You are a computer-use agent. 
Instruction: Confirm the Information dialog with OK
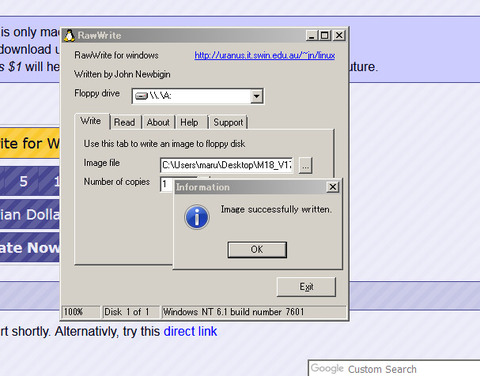pos(257,250)
